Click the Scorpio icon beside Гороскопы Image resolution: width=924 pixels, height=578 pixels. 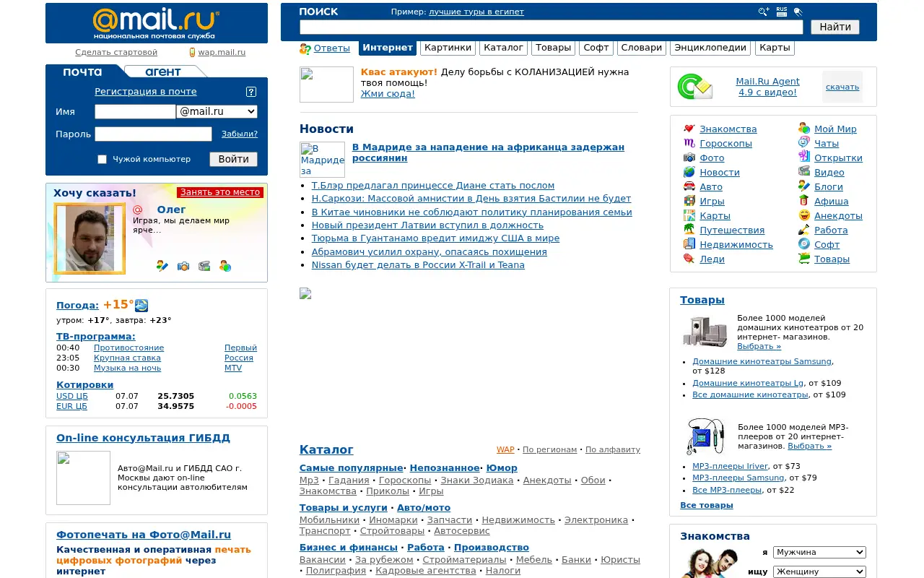click(689, 143)
